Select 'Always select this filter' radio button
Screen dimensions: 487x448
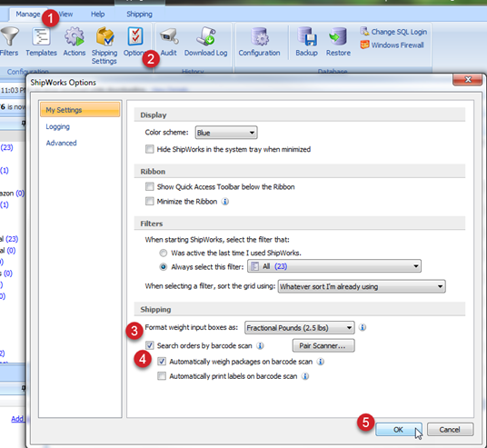(163, 267)
